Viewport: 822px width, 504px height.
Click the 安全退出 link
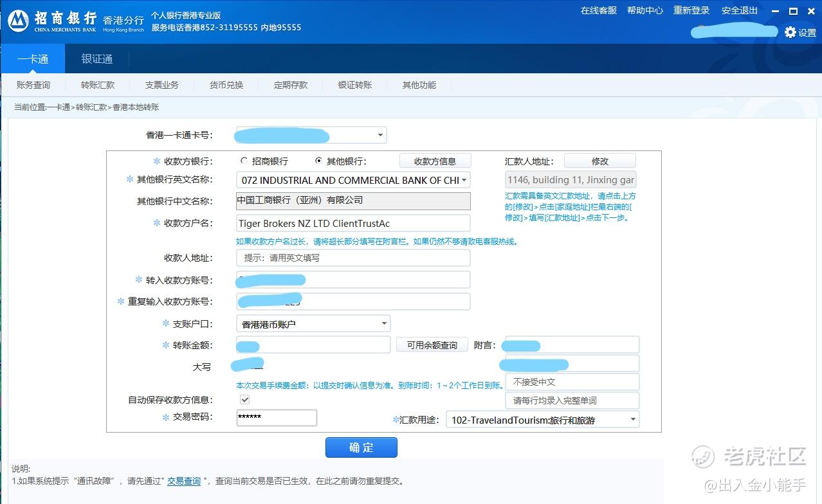tap(740, 10)
